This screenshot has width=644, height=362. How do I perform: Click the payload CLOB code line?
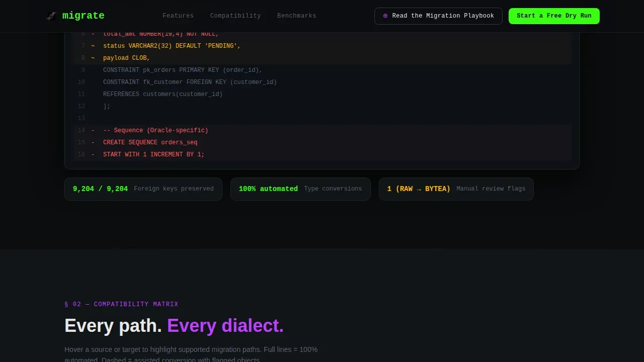pyautogui.click(x=323, y=58)
